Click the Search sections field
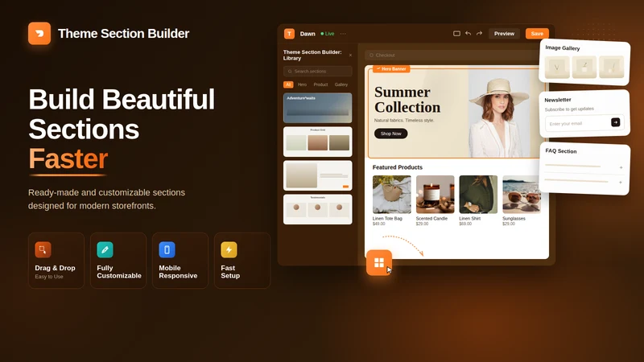644x362 pixels. tap(317, 71)
